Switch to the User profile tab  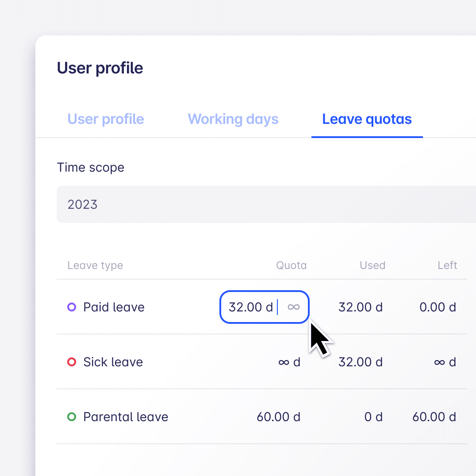(106, 119)
